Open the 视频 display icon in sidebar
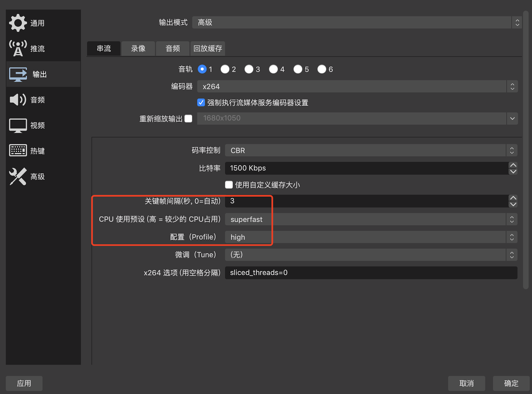Image resolution: width=532 pixels, height=394 pixels. click(x=18, y=125)
